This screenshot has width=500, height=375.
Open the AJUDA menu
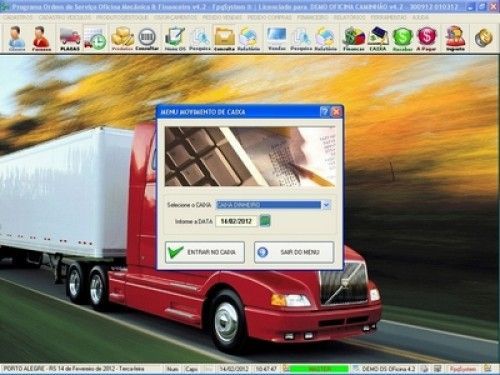[x=420, y=17]
